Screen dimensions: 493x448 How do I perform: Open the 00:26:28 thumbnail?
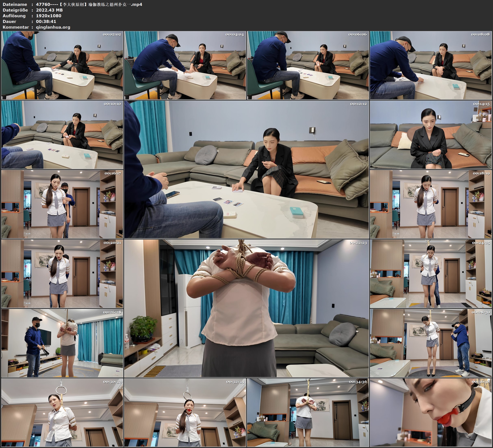click(x=62, y=343)
